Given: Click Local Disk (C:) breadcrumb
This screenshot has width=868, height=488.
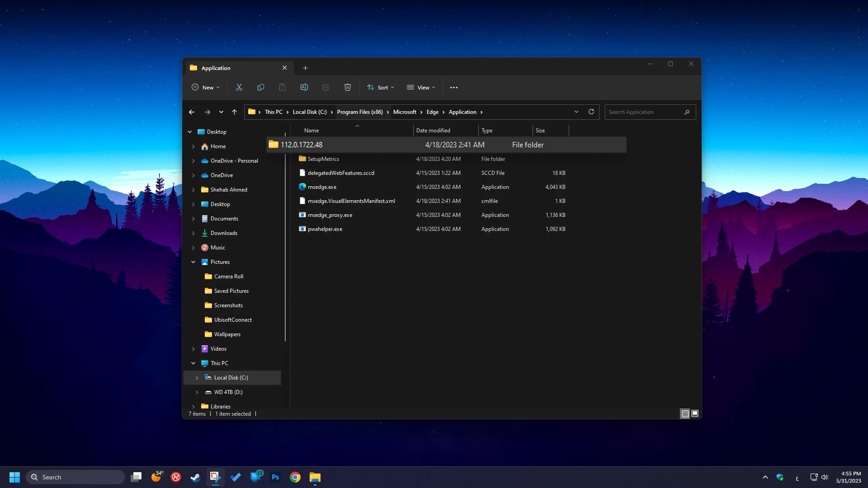Looking at the screenshot, I should pyautogui.click(x=310, y=112).
